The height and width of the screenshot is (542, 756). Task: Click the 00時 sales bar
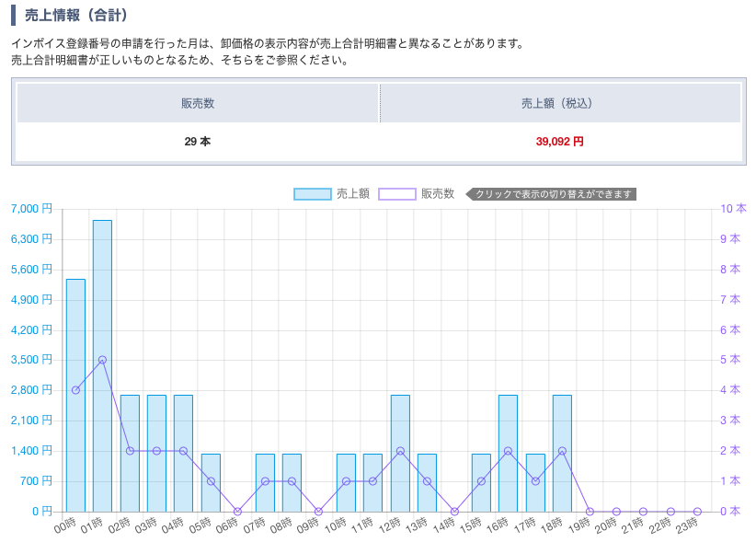pos(75,396)
